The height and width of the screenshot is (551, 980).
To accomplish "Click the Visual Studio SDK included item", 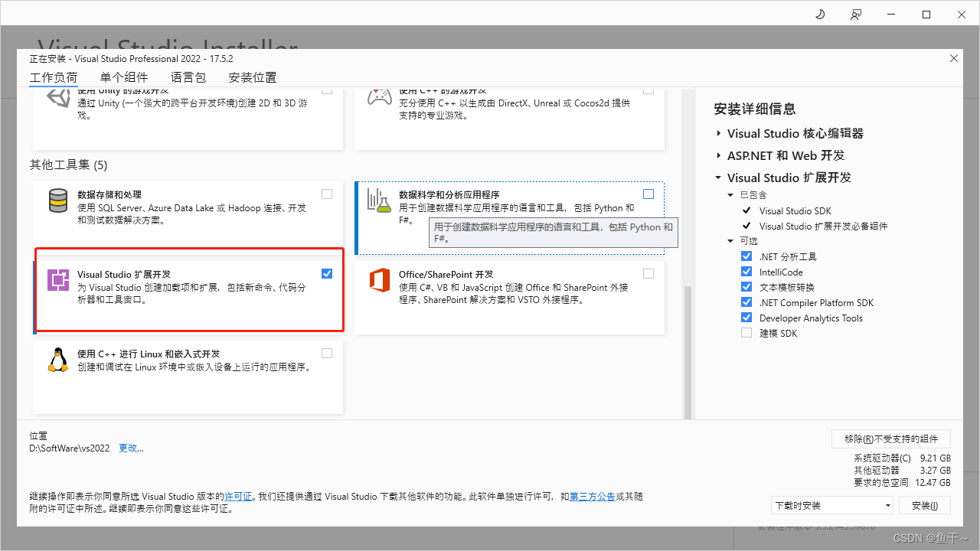I will [x=795, y=210].
